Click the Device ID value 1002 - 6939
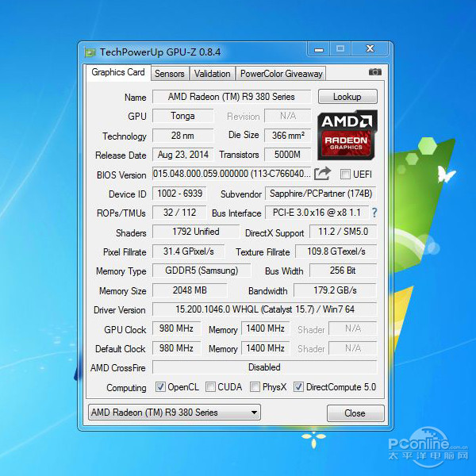Screen dimensions: 476x476 179,194
